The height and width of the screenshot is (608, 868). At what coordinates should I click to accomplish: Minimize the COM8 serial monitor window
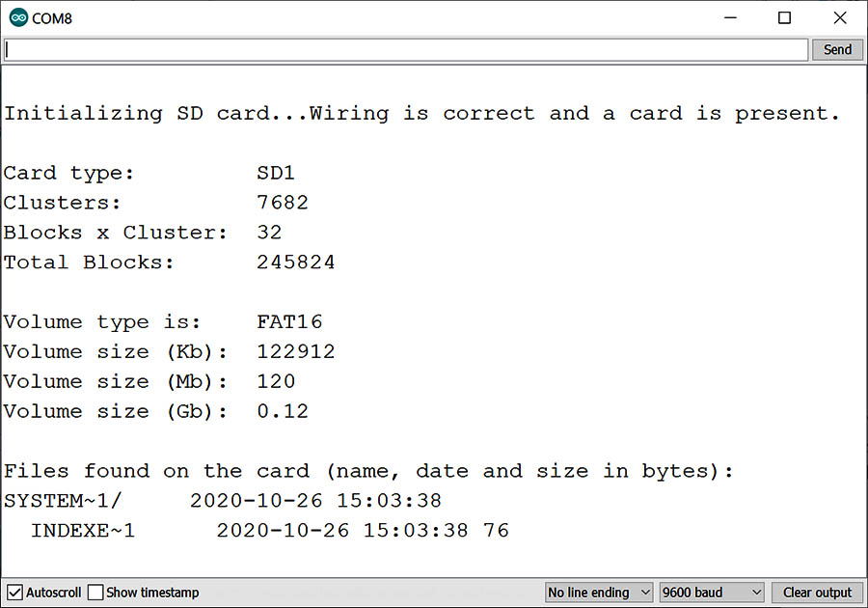coord(729,18)
